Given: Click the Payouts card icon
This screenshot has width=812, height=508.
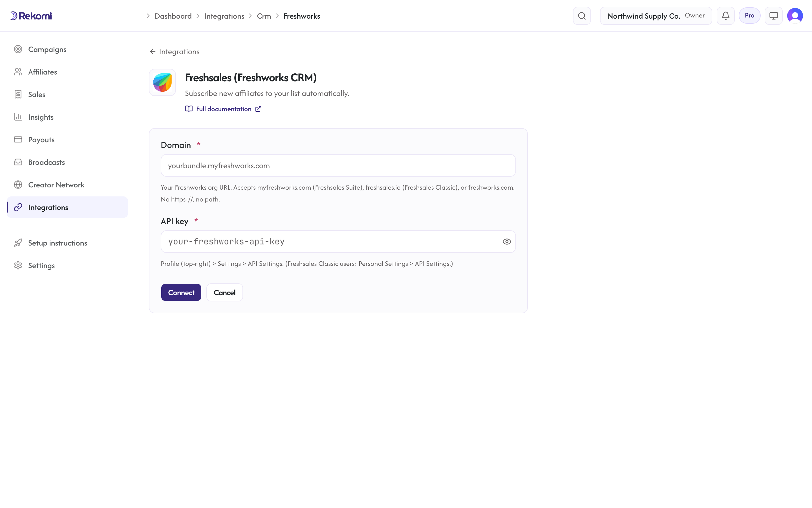Looking at the screenshot, I should point(18,139).
